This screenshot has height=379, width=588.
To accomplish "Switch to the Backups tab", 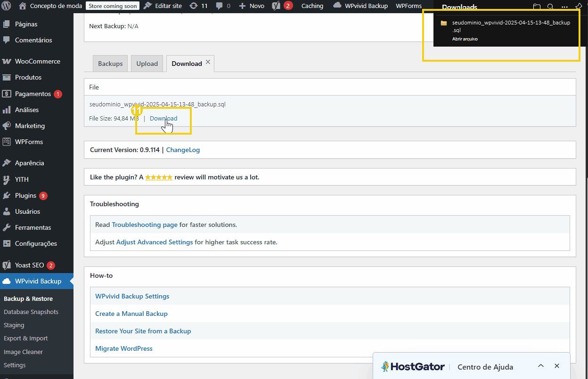I will tap(110, 64).
